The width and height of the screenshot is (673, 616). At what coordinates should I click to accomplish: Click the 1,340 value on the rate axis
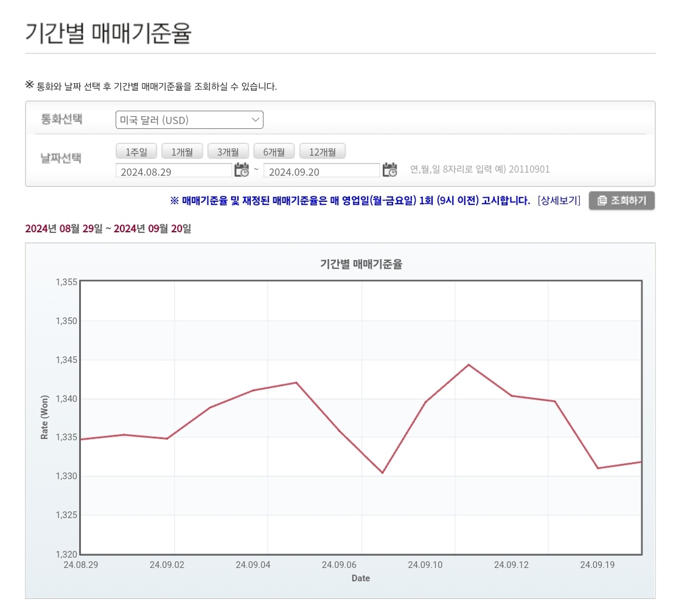[66, 399]
